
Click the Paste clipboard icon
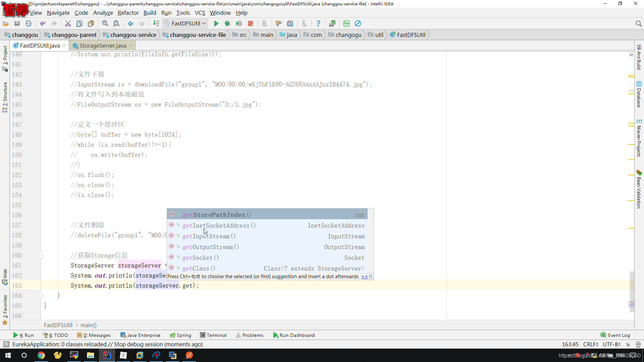pyautogui.click(x=91, y=23)
